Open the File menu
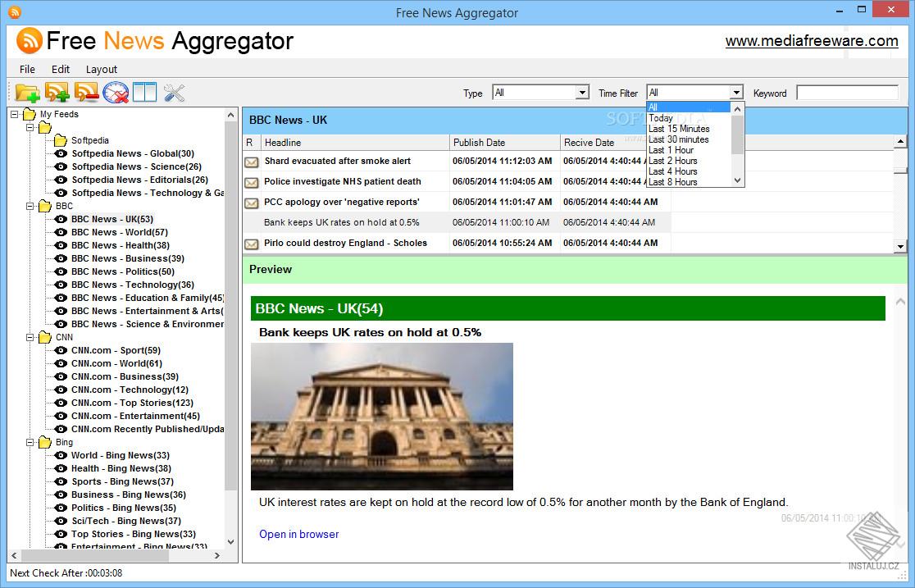Viewport: 915px width, 588px height. [27, 69]
